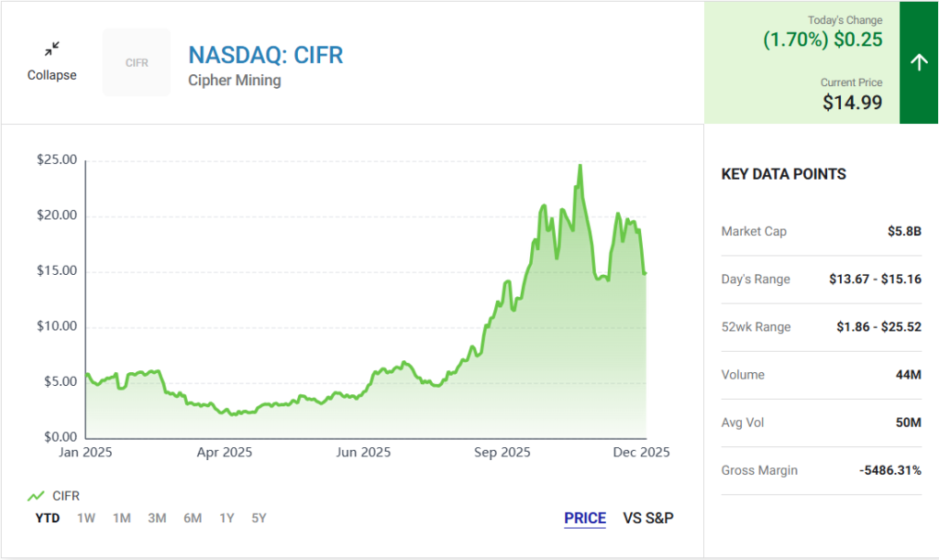
Task: Select the 3M time range
Action: click(x=157, y=518)
